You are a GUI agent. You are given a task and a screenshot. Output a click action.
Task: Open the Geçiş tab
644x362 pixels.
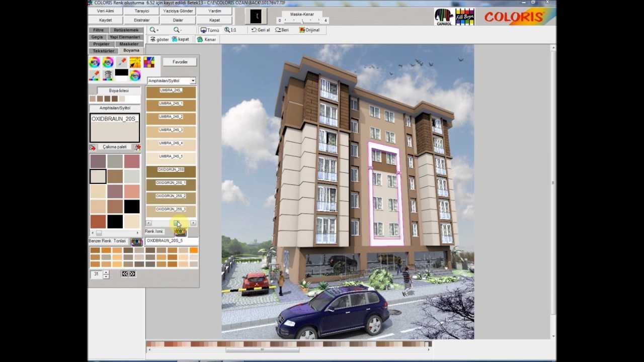pos(97,37)
